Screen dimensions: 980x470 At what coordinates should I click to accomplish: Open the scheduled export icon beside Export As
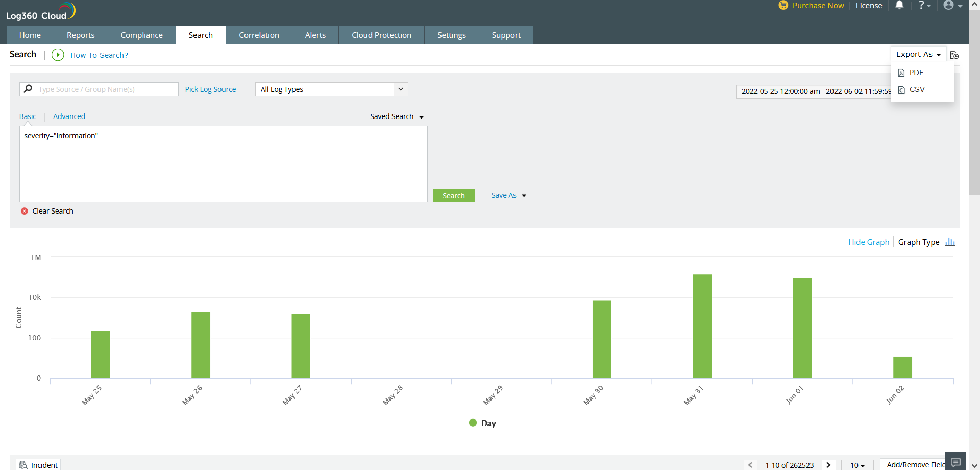(954, 55)
